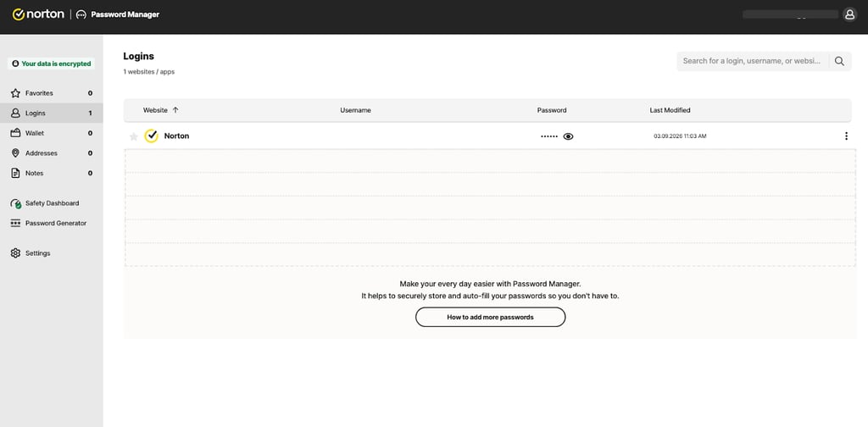This screenshot has height=427, width=868.
Task: Click the masked password dots for Norton
Action: coord(549,136)
